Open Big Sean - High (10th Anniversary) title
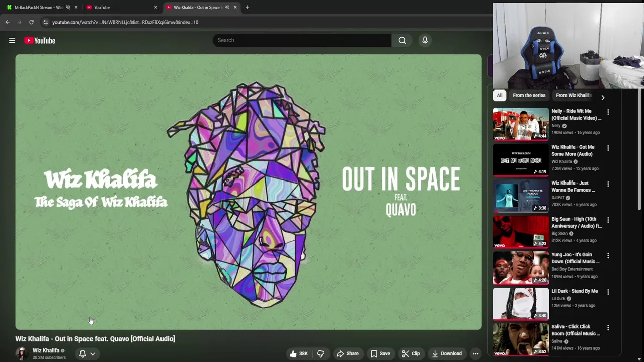Screen dimensions: 644x362 (577, 222)
